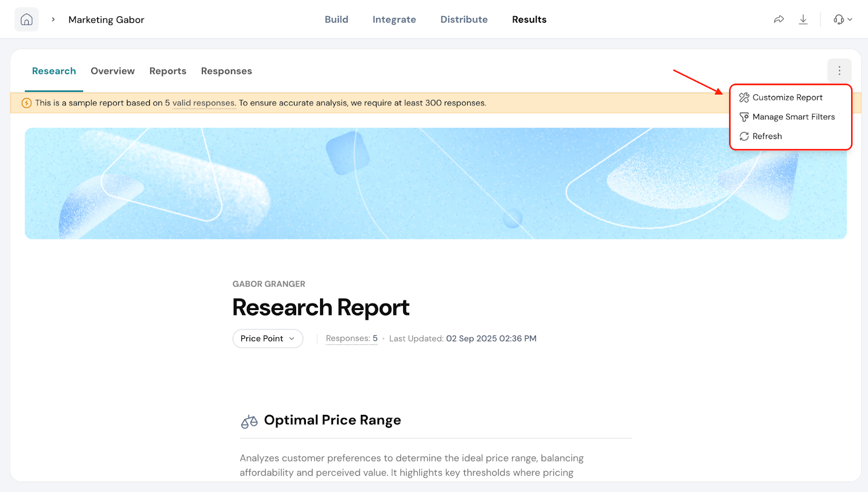Go to the Responses tab

pos(226,71)
